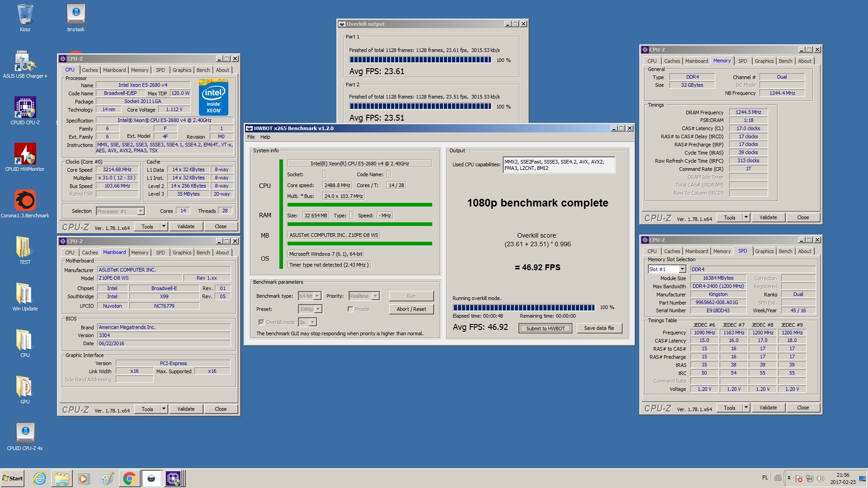
Task: Switch to SPD tab in CPU-Z CPU window
Action: 160,70
